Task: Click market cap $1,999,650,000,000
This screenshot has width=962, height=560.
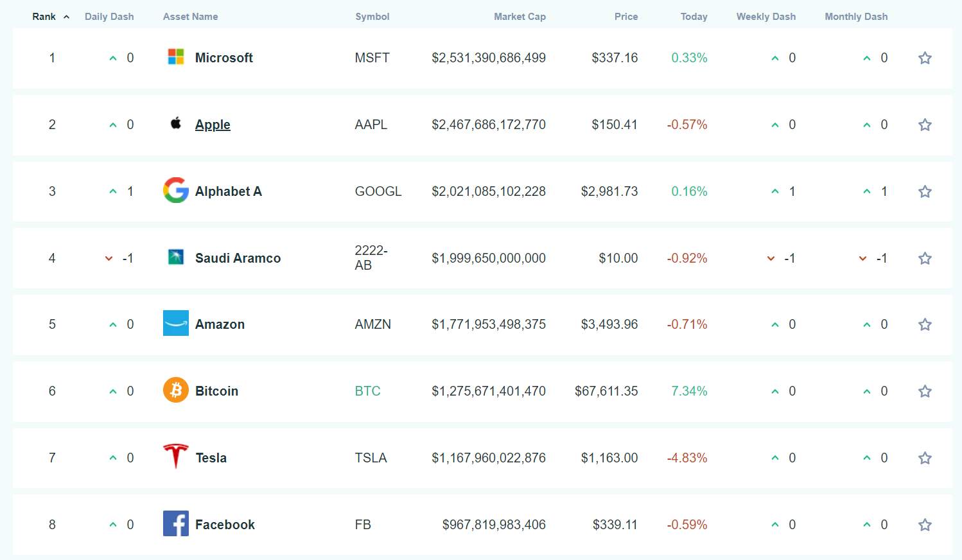Action: click(489, 258)
